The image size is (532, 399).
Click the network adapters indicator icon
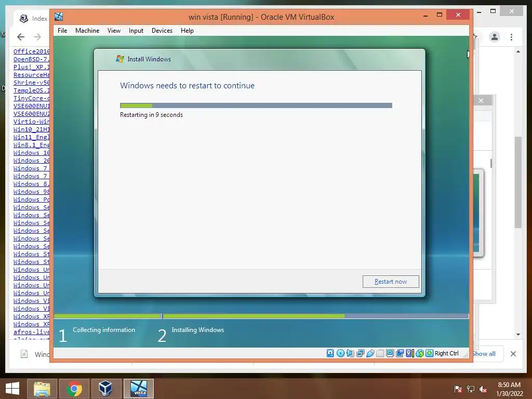[361, 353]
